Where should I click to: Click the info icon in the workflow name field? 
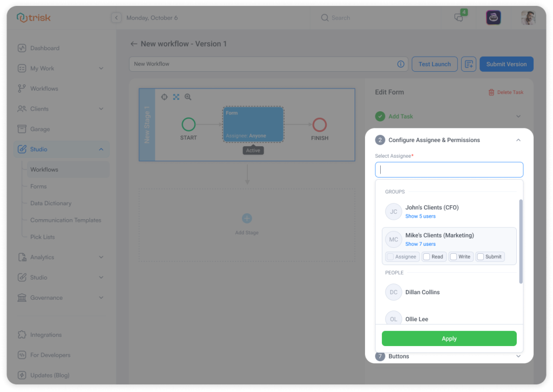[401, 64]
